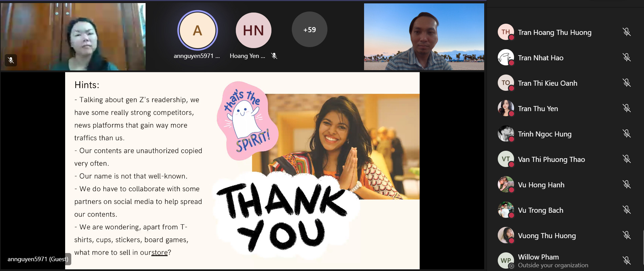Click Vu Hong Hanh's profile photo
The width and height of the screenshot is (644, 271).
506,184
